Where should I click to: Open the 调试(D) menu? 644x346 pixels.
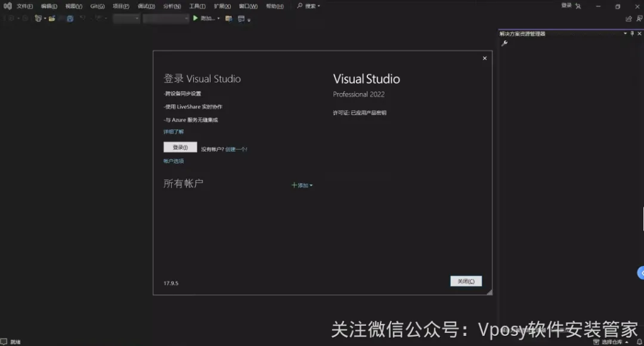coord(146,6)
